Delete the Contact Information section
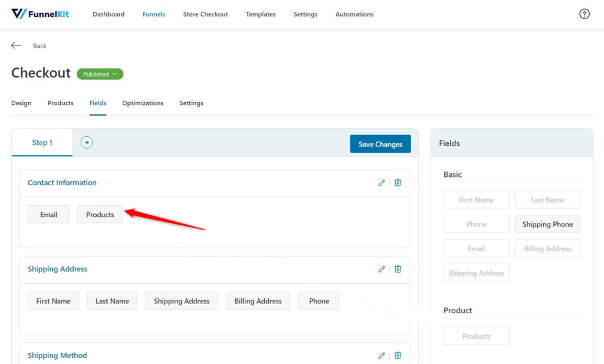 398,182
